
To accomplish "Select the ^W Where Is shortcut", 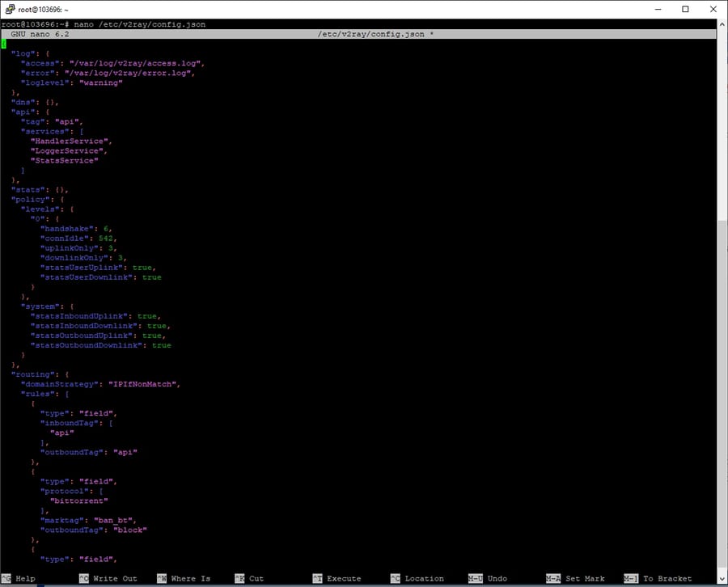I will pos(183,578).
